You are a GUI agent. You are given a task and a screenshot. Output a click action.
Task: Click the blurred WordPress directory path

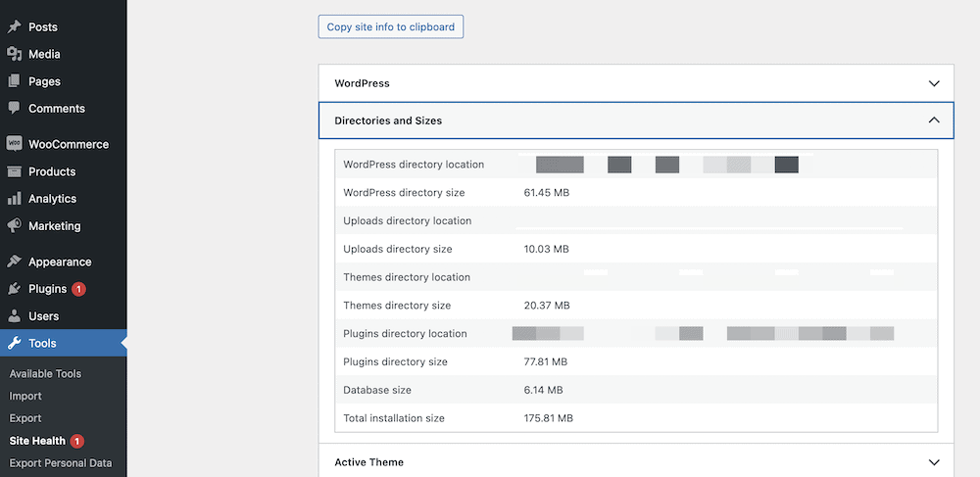pos(666,165)
